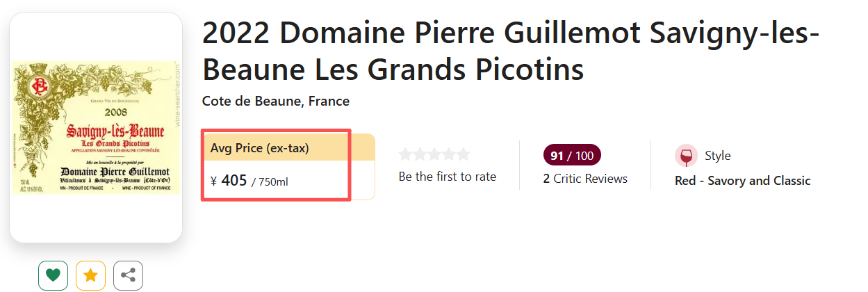Screen dimensions: 868x292
Task: Select the Avg Price (ex-tax) header
Action: coord(260,148)
